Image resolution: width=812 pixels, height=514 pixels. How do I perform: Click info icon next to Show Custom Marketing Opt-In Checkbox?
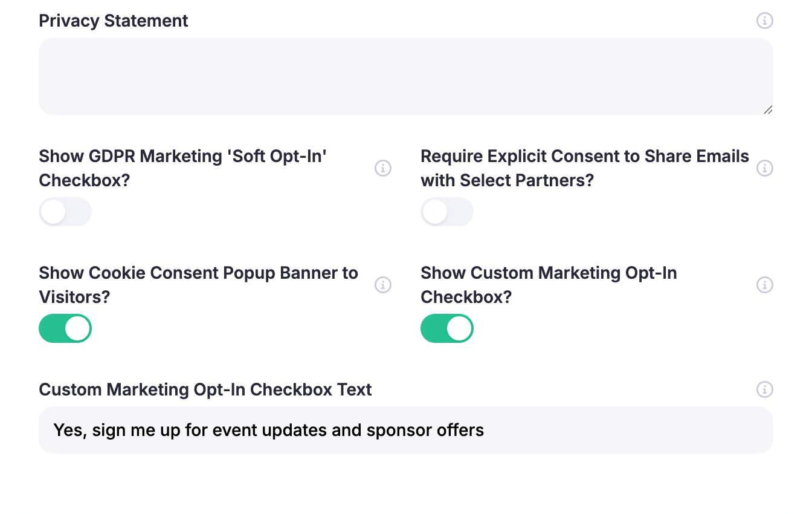(x=765, y=285)
